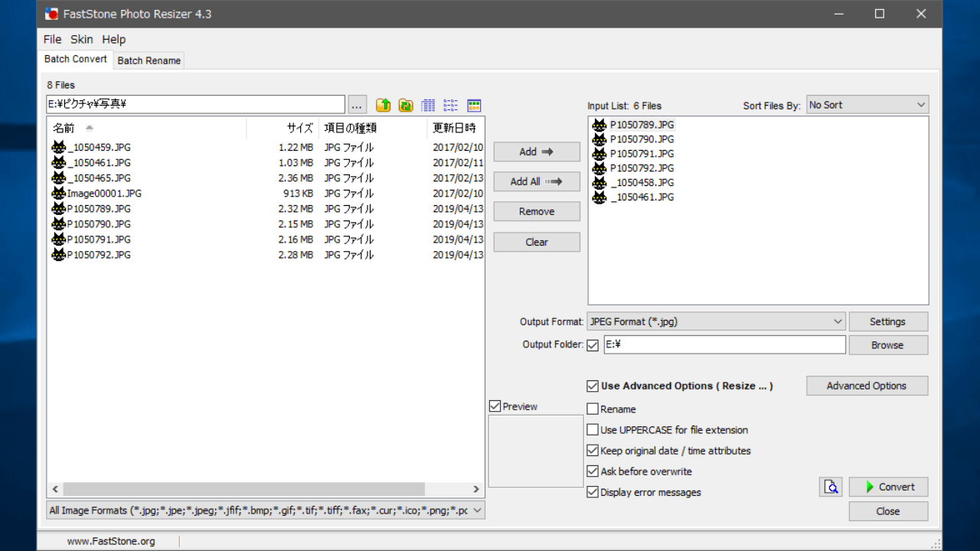This screenshot has width=980, height=551.
Task: Open the Sort Files By dropdown
Action: (x=867, y=105)
